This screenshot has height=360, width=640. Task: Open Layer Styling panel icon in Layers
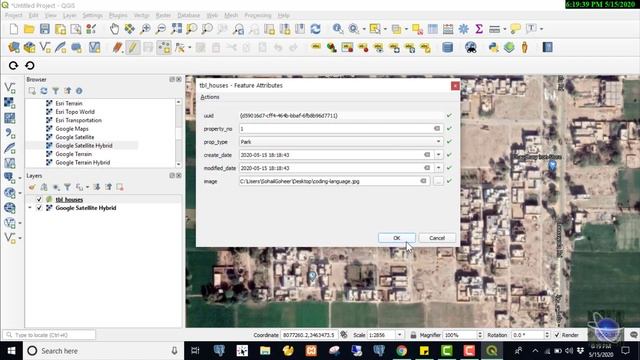click(32, 187)
